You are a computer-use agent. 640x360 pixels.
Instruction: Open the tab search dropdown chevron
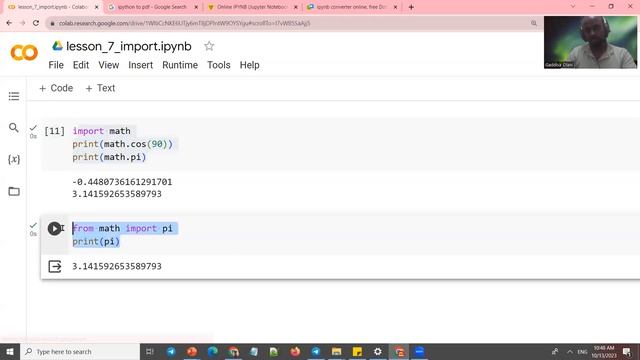coord(573,7)
